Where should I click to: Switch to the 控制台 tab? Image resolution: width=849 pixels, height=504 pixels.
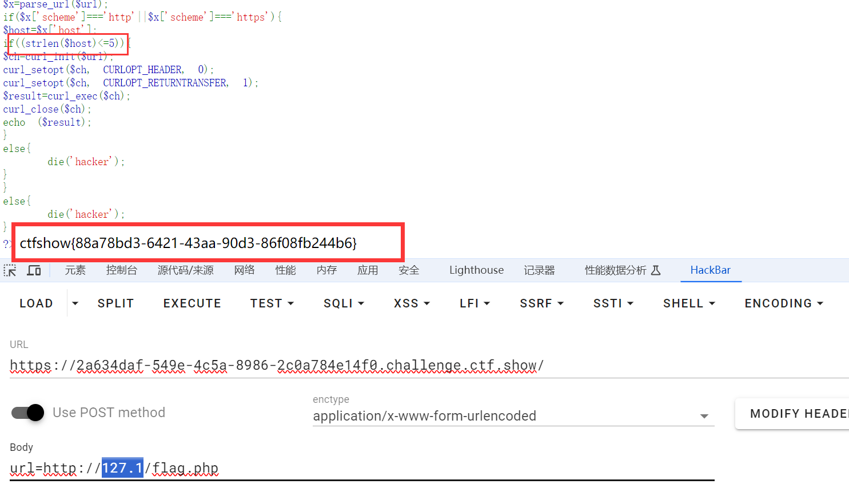[x=121, y=270]
